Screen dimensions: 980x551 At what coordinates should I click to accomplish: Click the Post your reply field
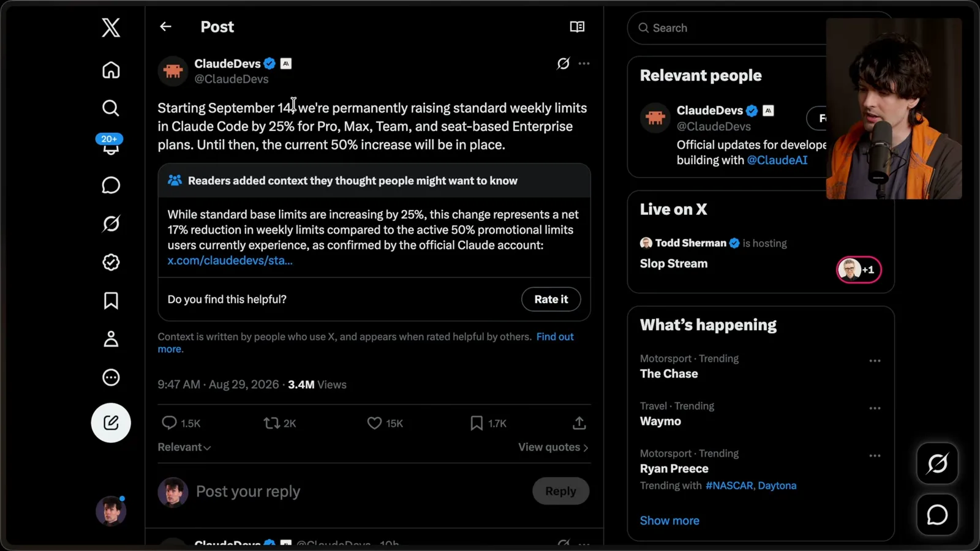pyautogui.click(x=361, y=492)
